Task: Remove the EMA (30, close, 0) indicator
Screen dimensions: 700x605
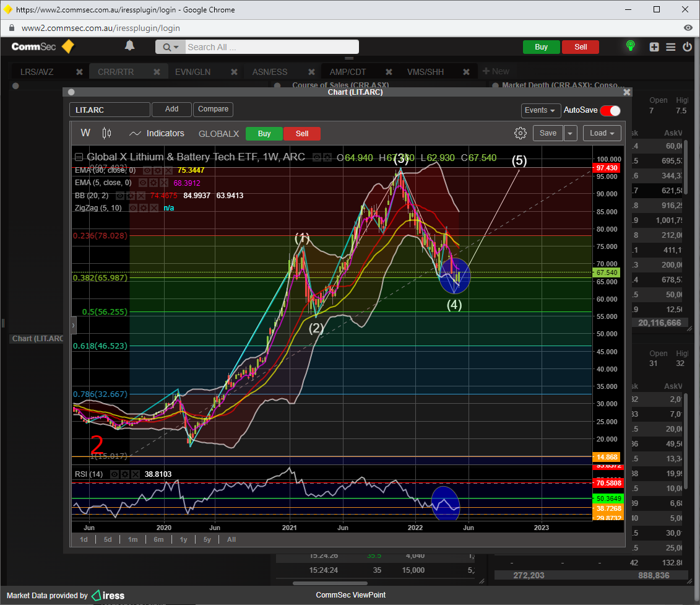Action: point(168,170)
